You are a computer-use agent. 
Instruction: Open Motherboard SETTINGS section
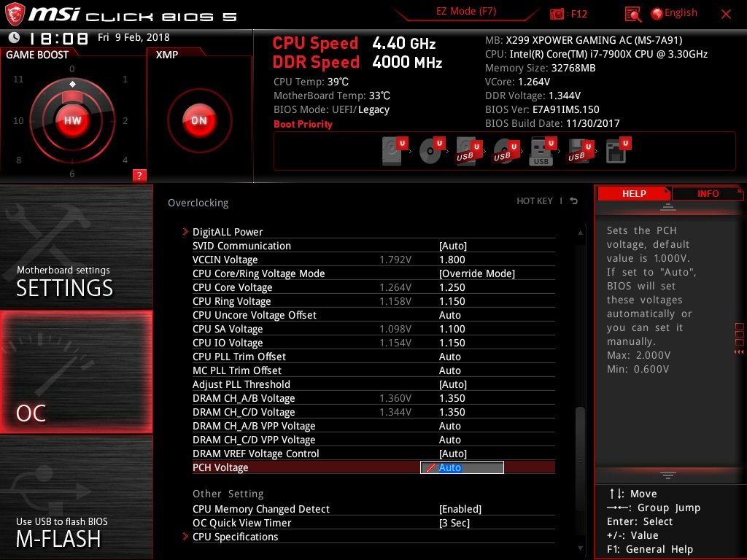tap(76, 246)
